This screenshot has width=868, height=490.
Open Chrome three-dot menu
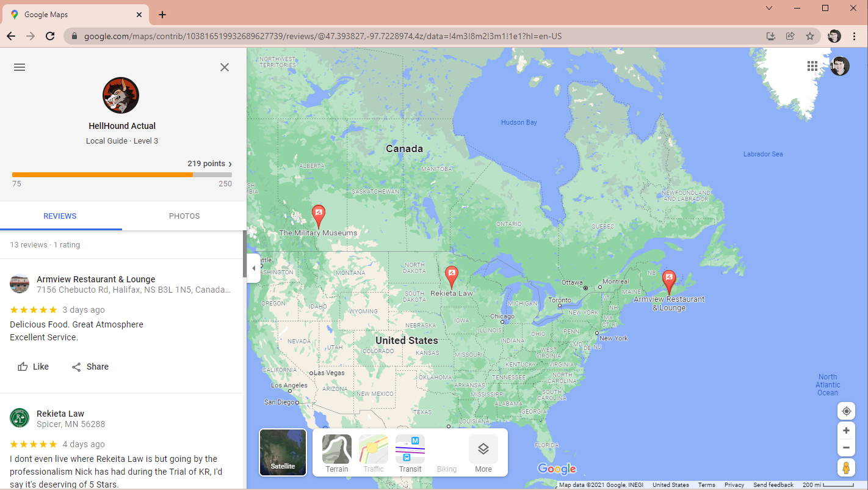(855, 36)
